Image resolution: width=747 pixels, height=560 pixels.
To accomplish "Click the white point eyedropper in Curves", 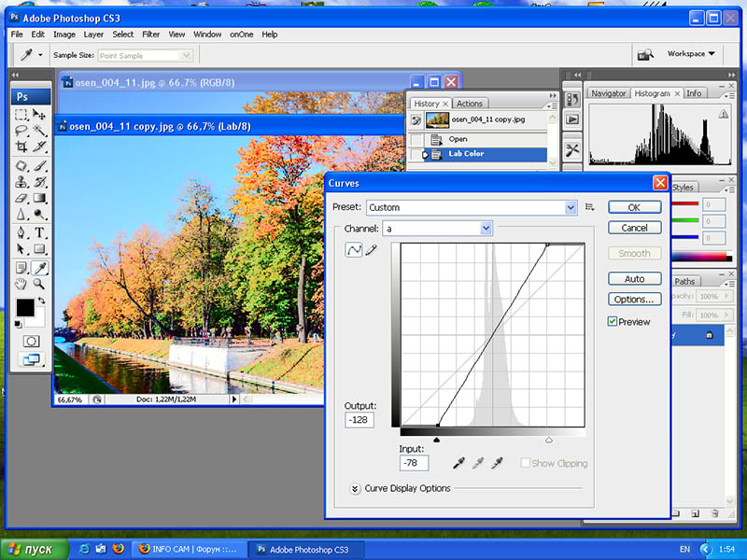I will coord(497,463).
